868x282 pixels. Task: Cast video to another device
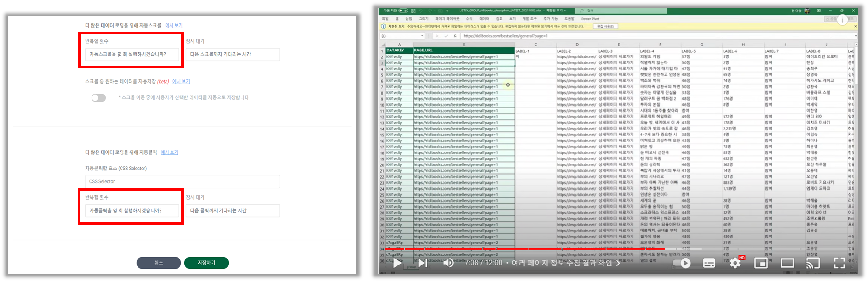813,263
